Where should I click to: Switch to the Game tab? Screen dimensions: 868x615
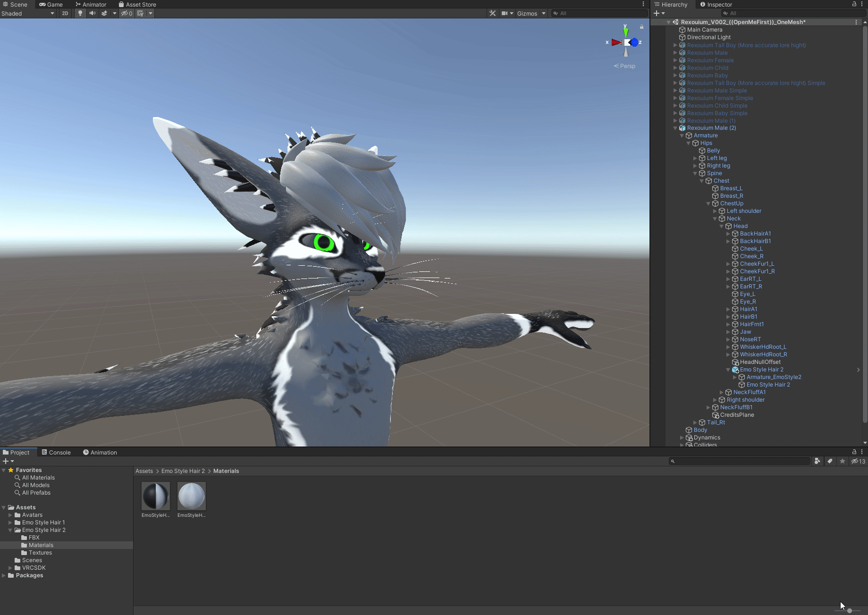pos(51,4)
